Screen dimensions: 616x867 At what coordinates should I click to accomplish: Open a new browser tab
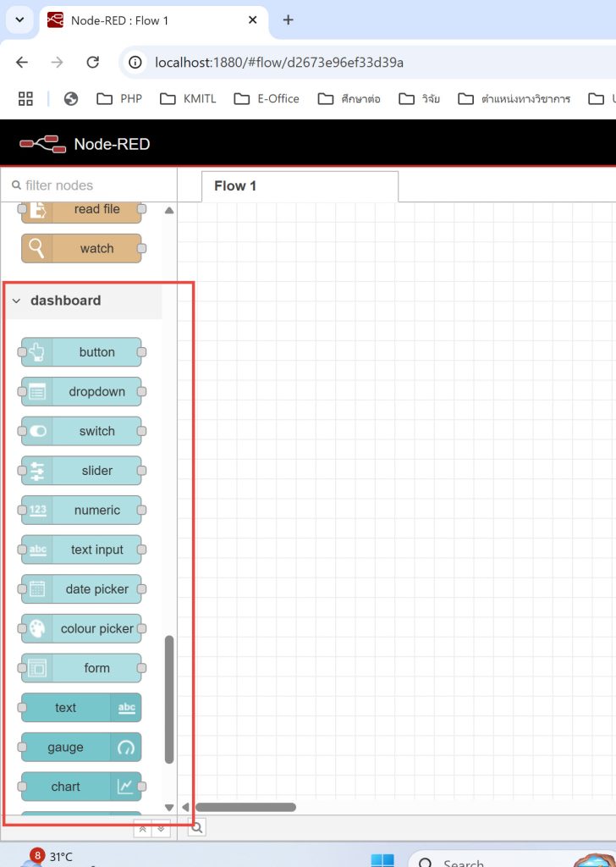(x=288, y=20)
